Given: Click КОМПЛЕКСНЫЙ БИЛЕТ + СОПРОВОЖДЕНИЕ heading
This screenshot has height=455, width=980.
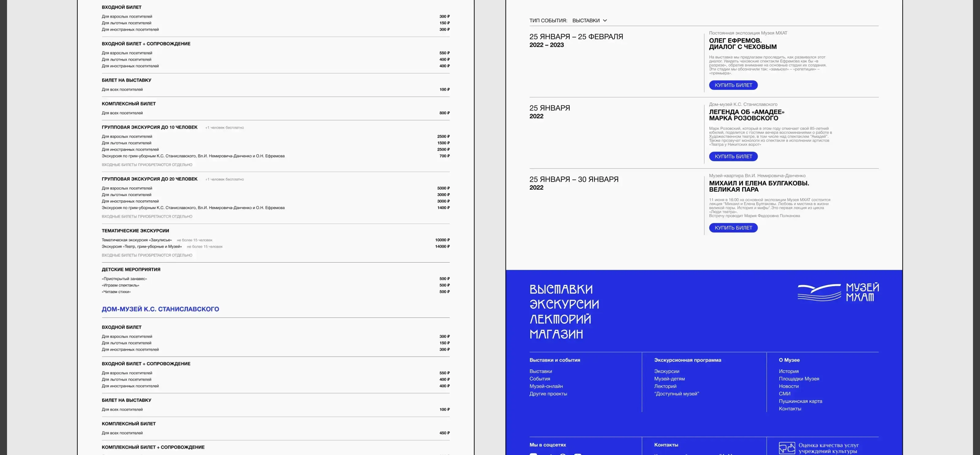Looking at the screenshot, I should click(153, 447).
